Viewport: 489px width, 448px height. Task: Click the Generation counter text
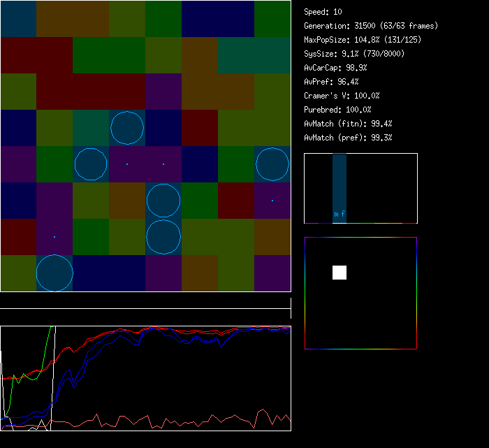371,26
